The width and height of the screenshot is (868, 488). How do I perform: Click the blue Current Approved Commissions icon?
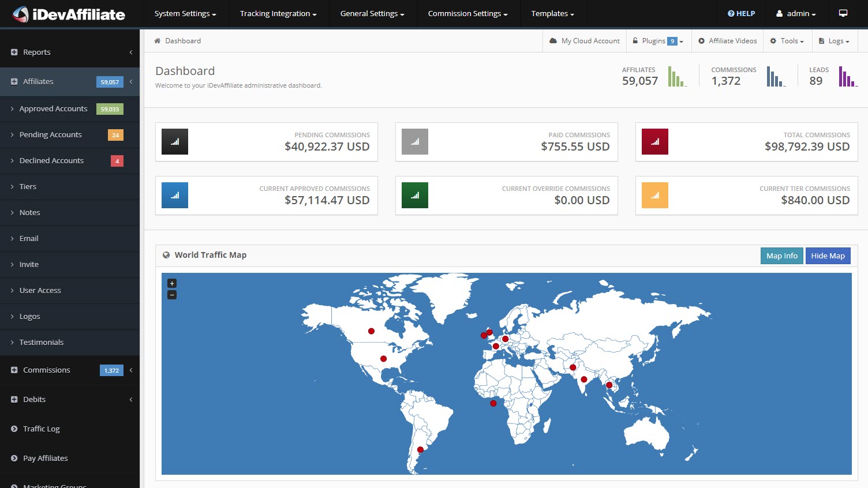[x=175, y=196]
